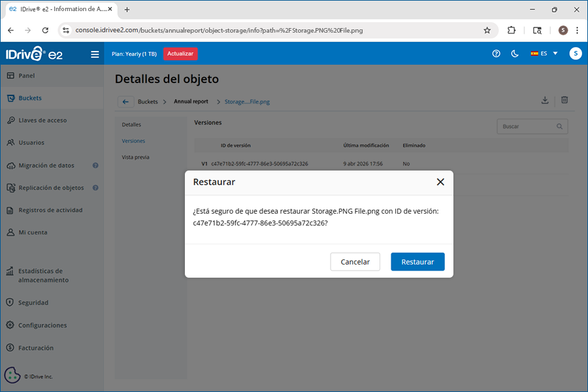Open the S account avatar menu
The width and height of the screenshot is (588, 392).
pos(576,54)
